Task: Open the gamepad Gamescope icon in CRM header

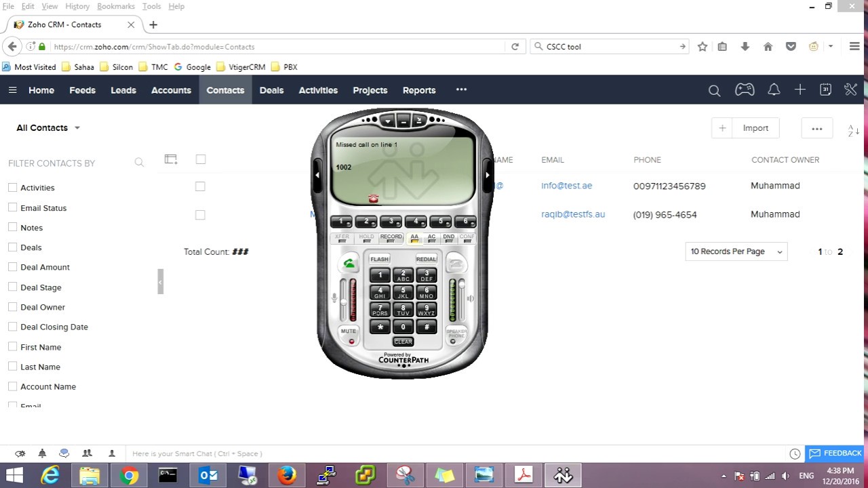Action: (x=745, y=89)
